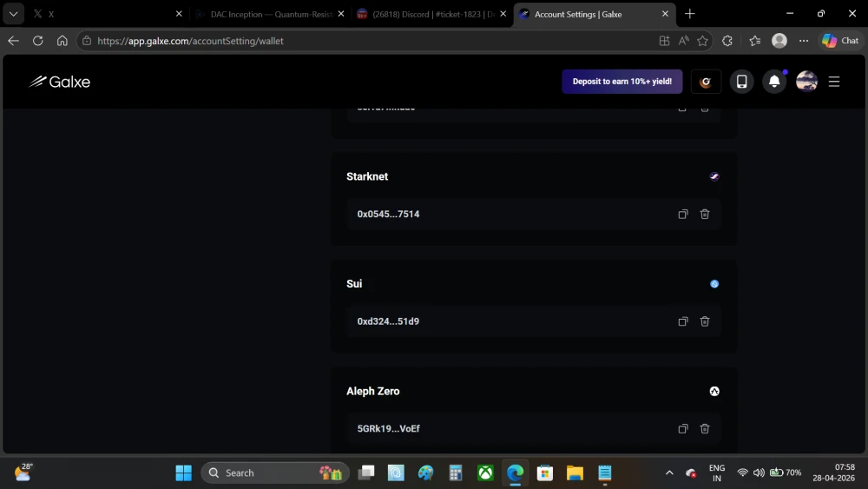Image resolution: width=868 pixels, height=489 pixels.
Task: Open the Windows Start menu
Action: pos(183,473)
